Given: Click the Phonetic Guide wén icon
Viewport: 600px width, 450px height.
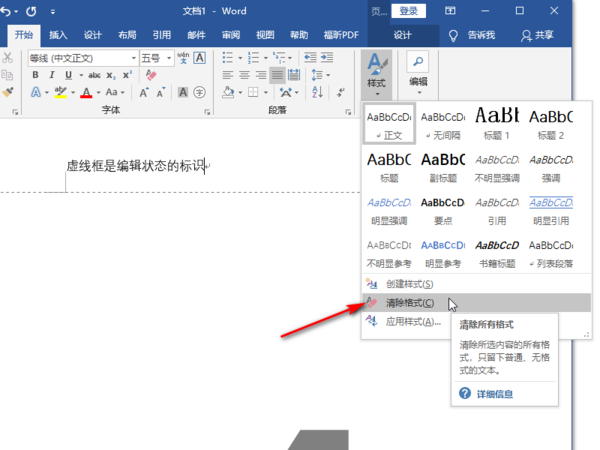Looking at the screenshot, I should click(183, 58).
